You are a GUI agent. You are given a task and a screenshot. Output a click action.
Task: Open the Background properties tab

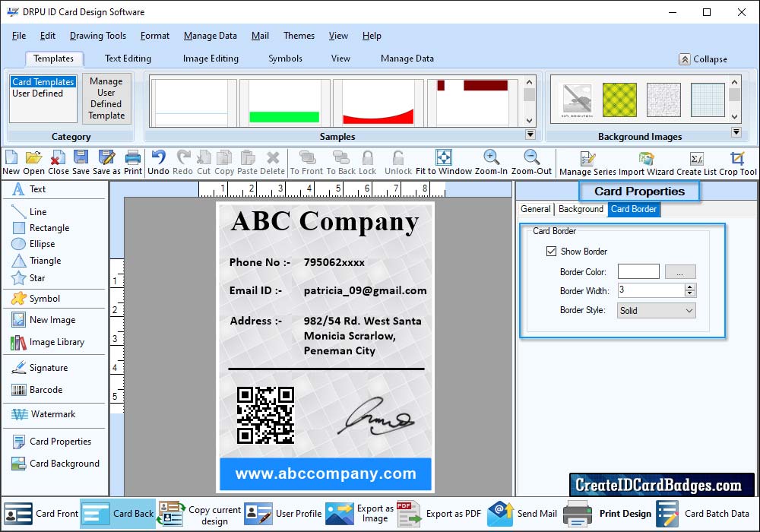[x=581, y=209]
